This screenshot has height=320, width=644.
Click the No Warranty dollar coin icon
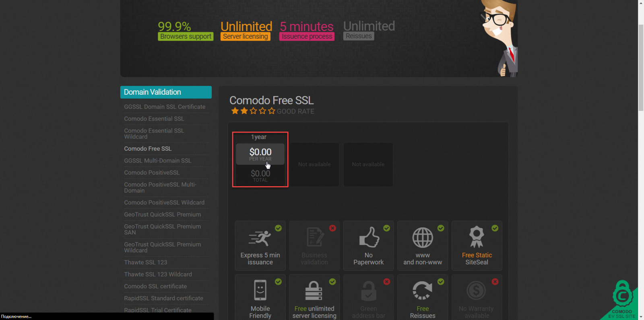(476, 290)
